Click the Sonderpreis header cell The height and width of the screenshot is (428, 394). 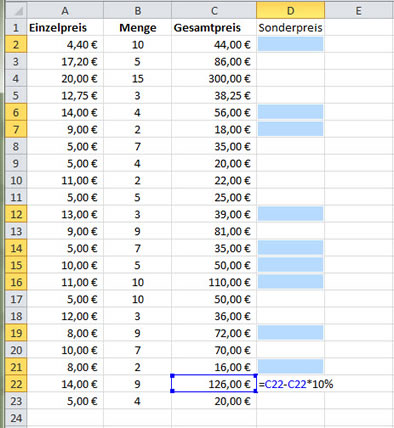click(290, 28)
